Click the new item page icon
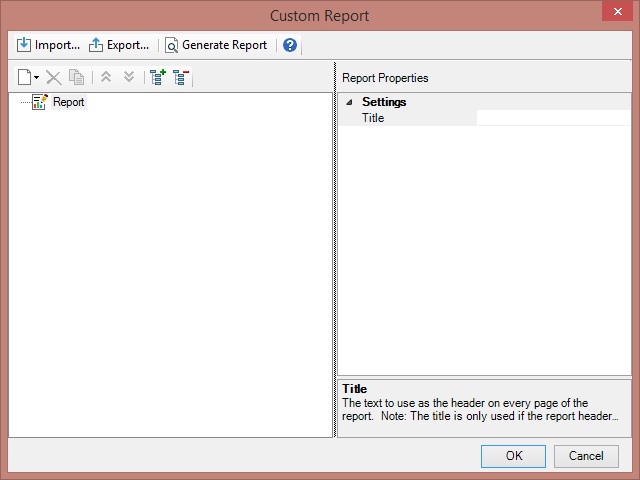640x480 pixels. coord(24,77)
